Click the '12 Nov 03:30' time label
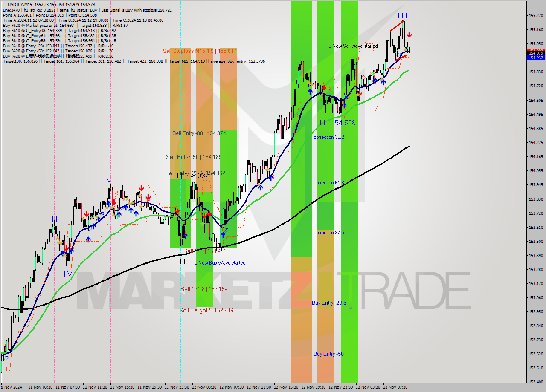Screen dimensions: 546x392 click(x=204, y=387)
